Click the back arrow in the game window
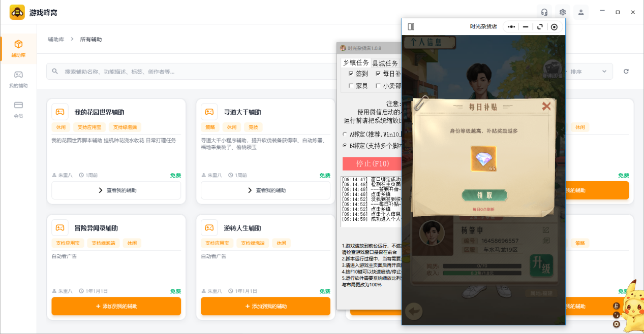644x334 pixels. coord(415,311)
